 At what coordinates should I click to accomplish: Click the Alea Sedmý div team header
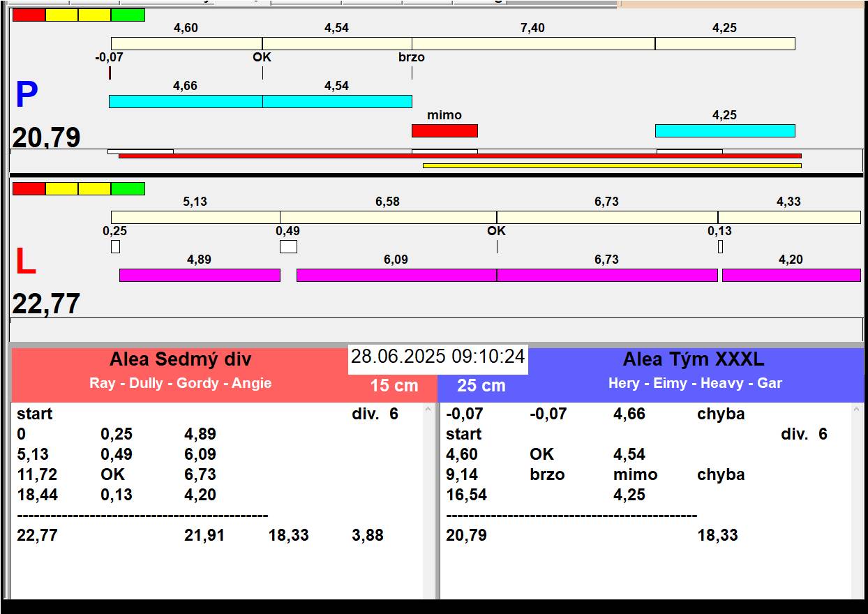(180, 360)
